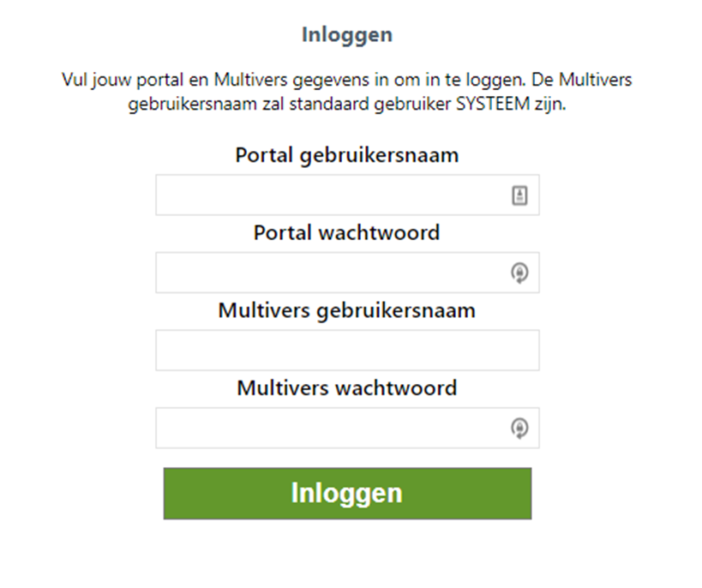Viewport: 702px width, 588px height.
Task: Click the contact card autofill icon
Action: (519, 195)
